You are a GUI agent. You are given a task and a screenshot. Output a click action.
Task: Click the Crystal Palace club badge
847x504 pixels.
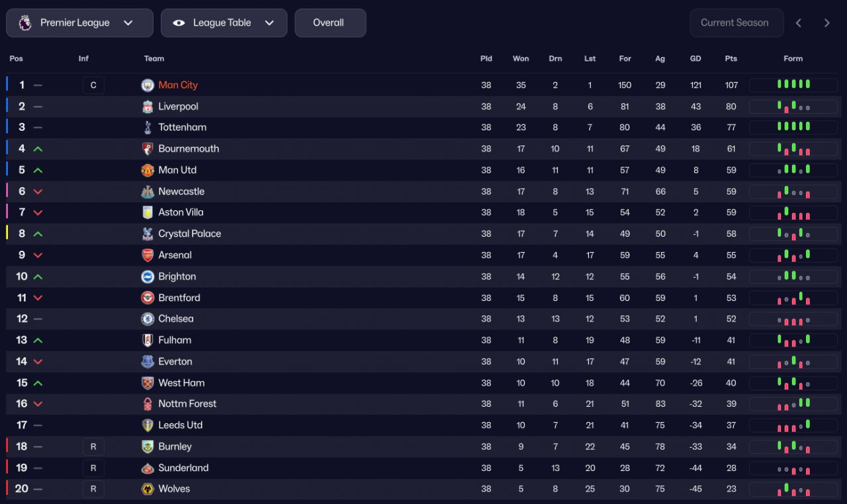(x=148, y=234)
